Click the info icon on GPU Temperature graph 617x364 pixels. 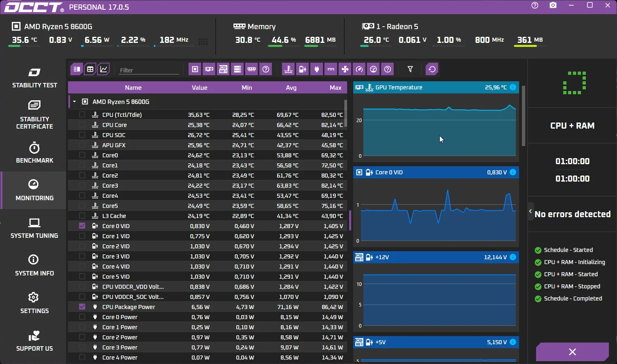pos(513,87)
